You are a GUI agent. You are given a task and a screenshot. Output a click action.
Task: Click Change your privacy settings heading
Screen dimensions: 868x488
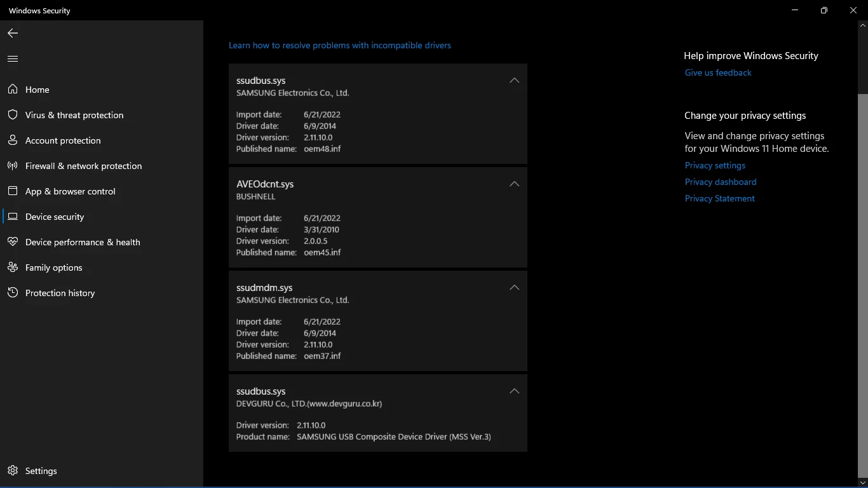tap(745, 116)
